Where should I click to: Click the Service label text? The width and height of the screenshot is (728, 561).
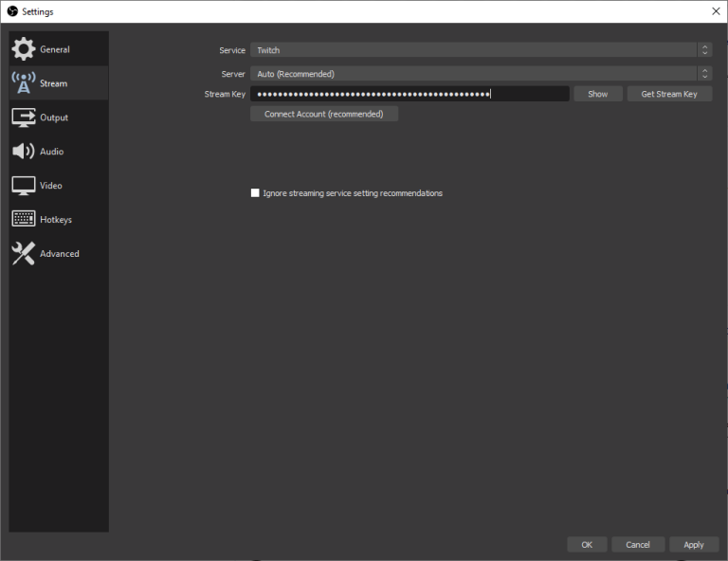coord(232,50)
